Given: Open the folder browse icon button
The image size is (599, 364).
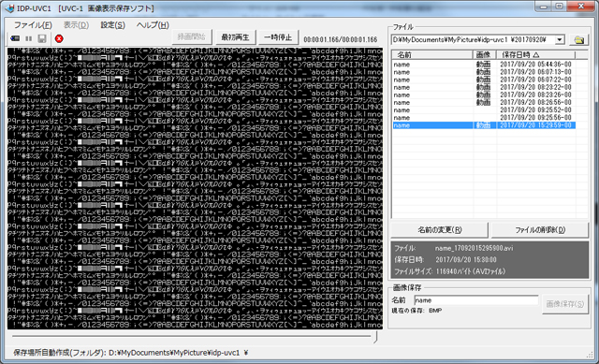Looking at the screenshot, I should click(578, 39).
